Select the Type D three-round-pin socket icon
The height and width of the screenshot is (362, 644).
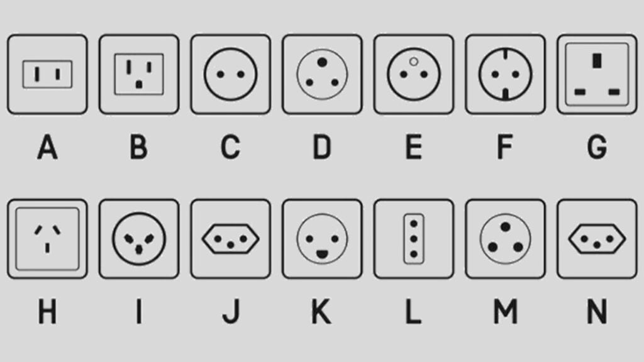(x=322, y=74)
